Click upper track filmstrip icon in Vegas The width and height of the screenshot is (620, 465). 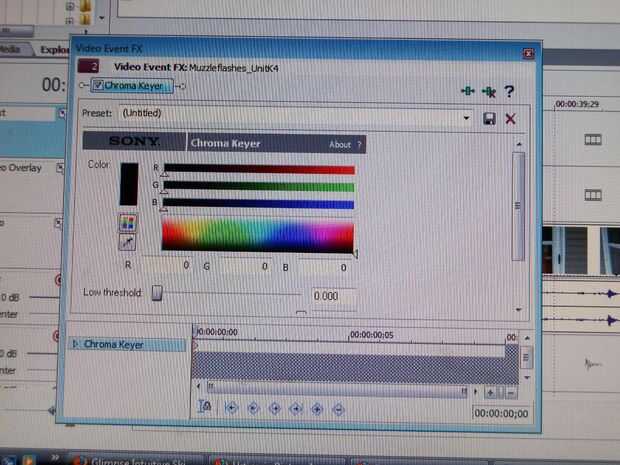point(592,140)
